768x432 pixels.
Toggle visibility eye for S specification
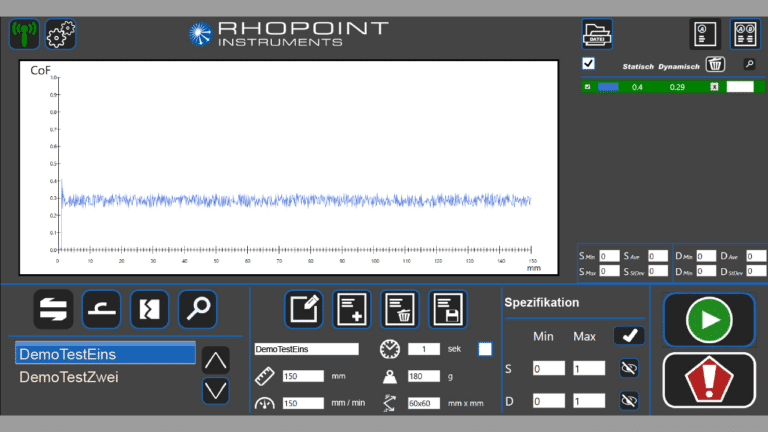629,368
